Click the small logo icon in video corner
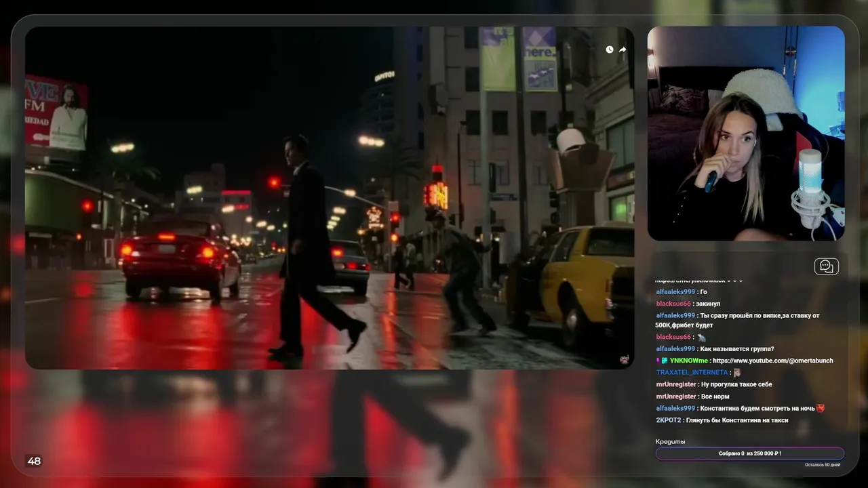Image resolution: width=868 pixels, height=488 pixels. pyautogui.click(x=624, y=360)
